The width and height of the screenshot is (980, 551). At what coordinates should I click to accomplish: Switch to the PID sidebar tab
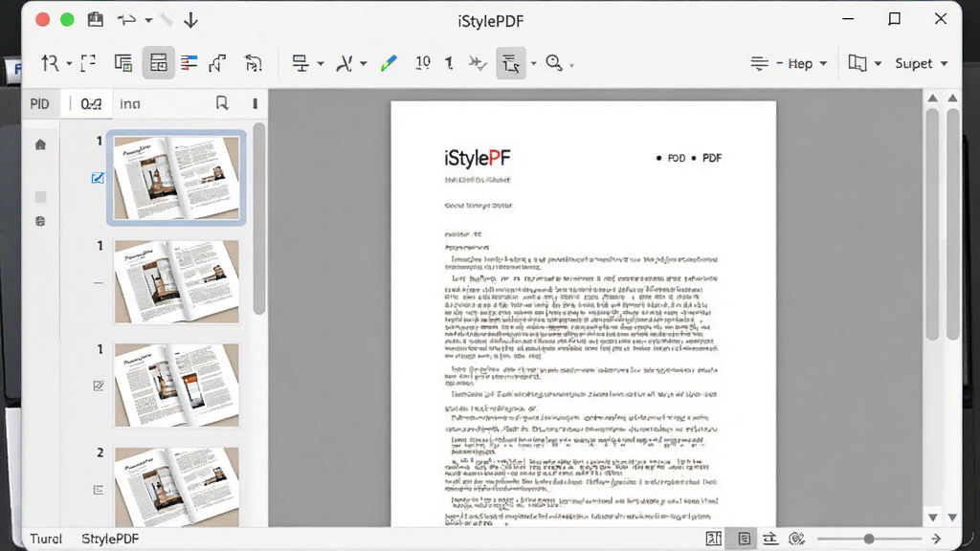39,103
